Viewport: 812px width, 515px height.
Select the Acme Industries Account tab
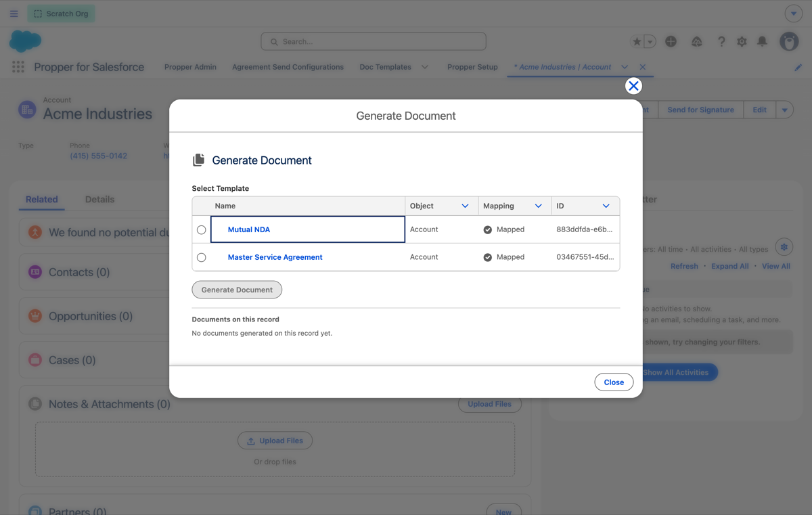point(562,67)
